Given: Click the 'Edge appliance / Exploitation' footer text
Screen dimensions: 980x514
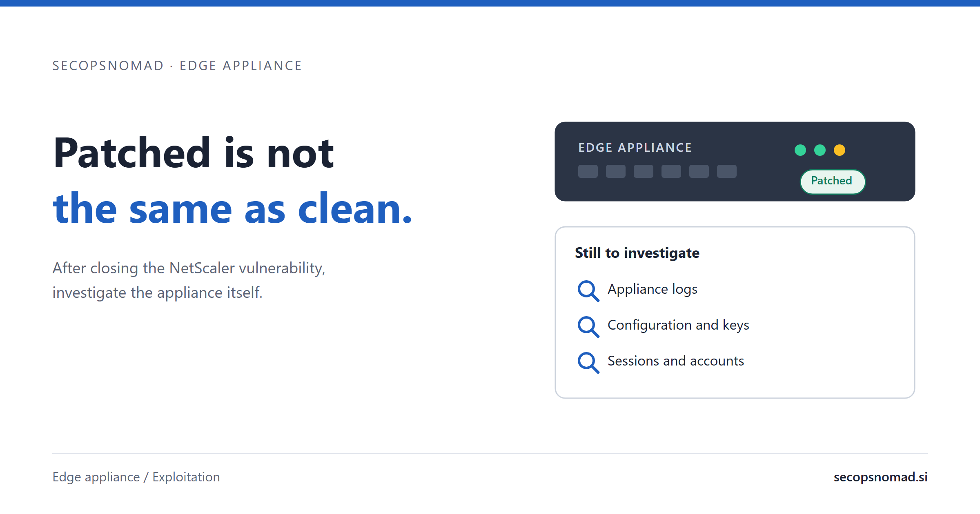Looking at the screenshot, I should click(x=136, y=477).
